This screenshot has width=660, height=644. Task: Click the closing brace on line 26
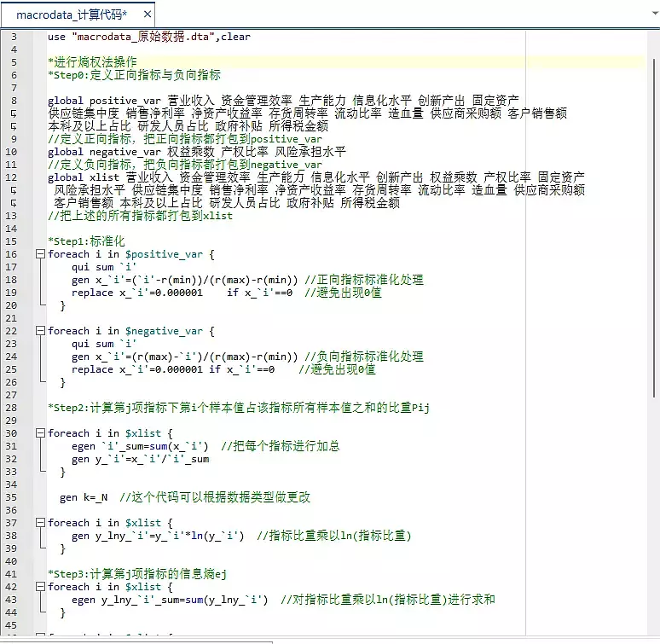(x=63, y=382)
